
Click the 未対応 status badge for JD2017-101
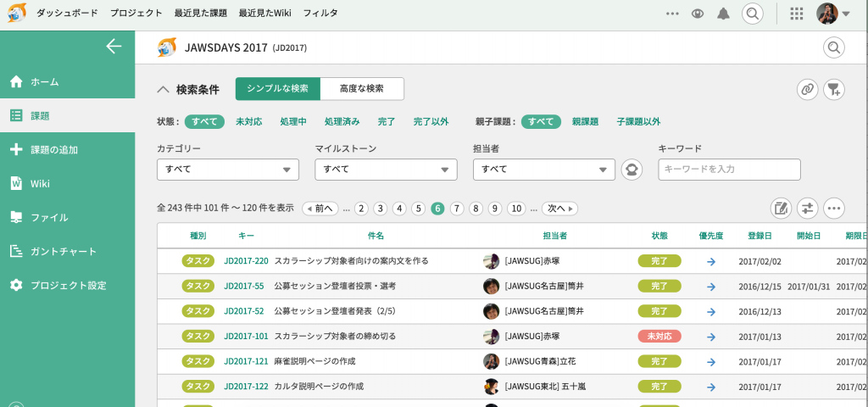coord(659,336)
